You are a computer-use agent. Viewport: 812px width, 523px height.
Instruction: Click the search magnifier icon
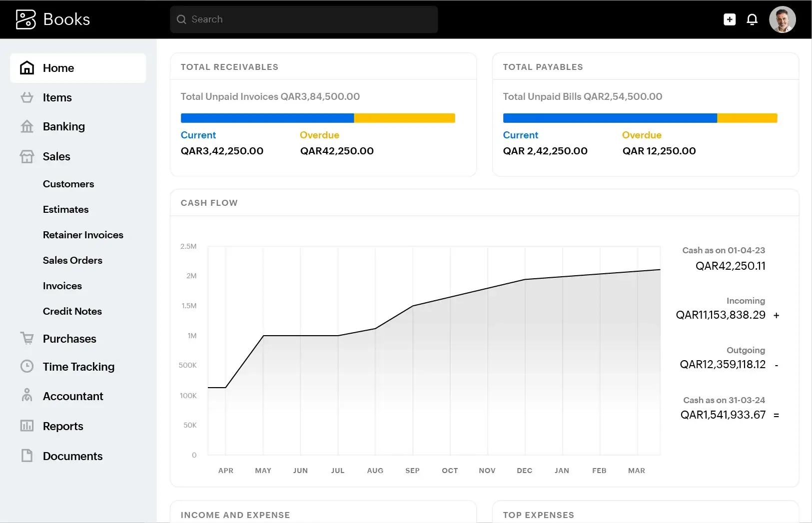click(x=182, y=19)
